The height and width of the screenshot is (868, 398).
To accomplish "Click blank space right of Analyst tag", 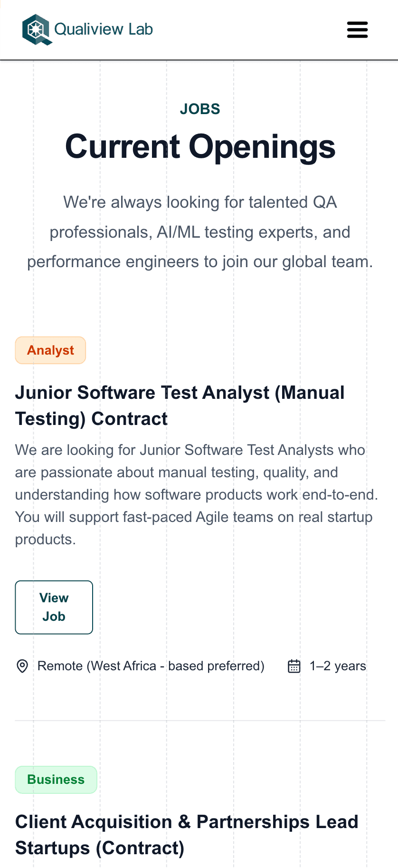I will coord(237,350).
